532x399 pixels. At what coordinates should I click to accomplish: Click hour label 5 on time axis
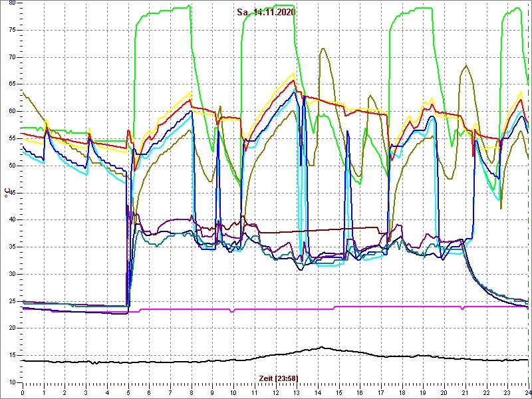coord(128,392)
